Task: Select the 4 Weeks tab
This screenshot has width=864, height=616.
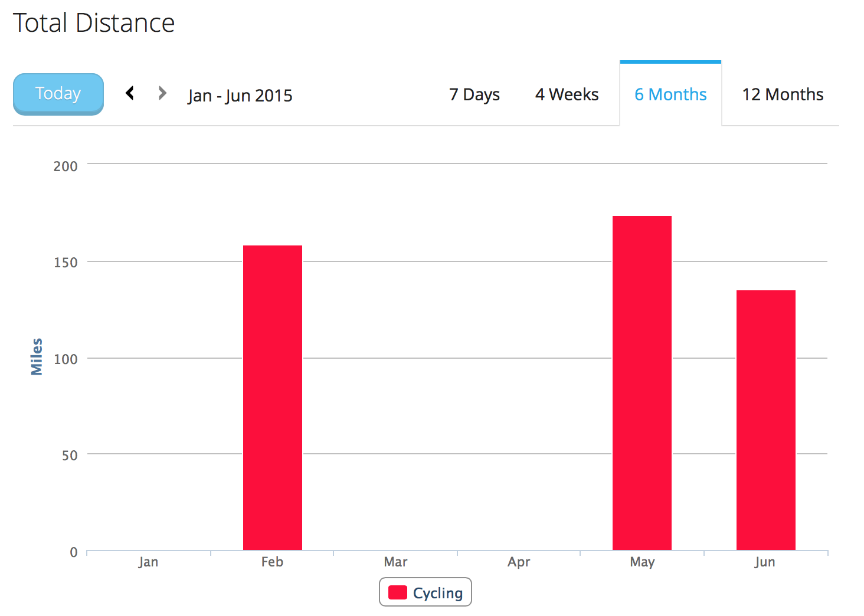Action: (x=567, y=94)
